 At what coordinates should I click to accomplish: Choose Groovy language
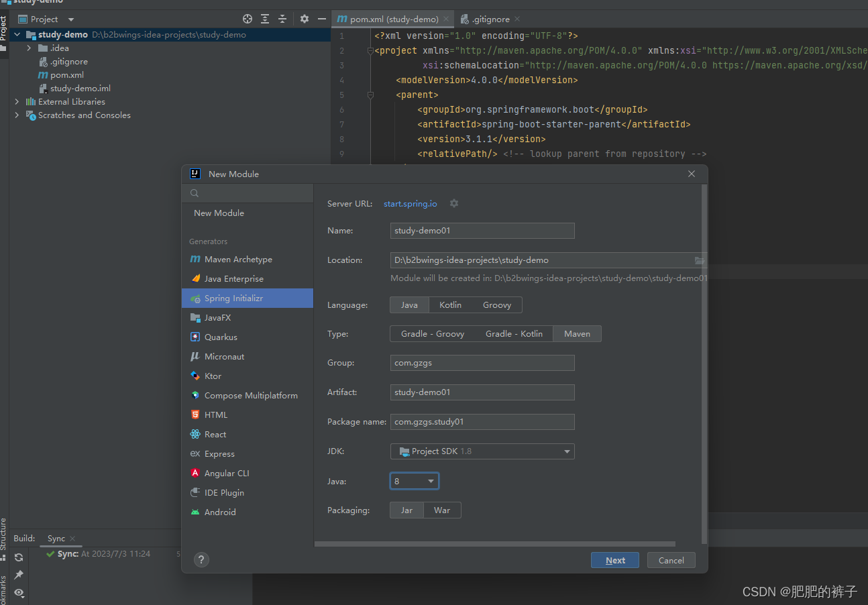[x=497, y=305]
